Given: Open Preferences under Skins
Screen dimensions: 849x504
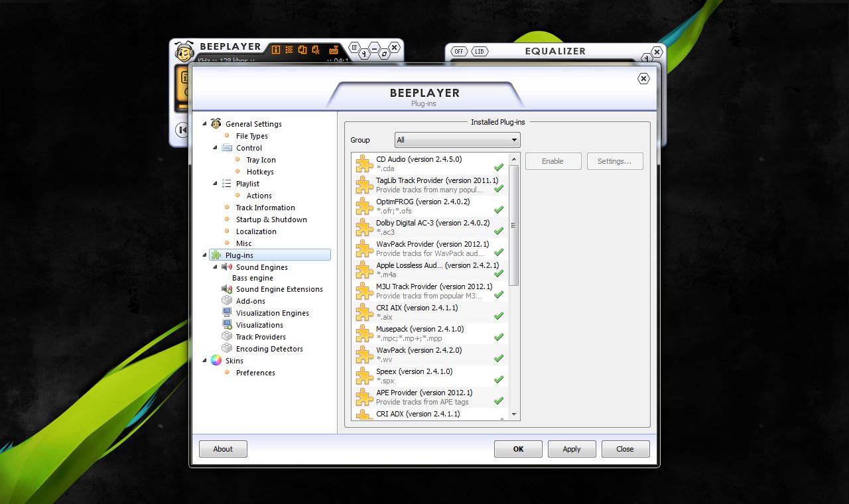Looking at the screenshot, I should click(255, 373).
